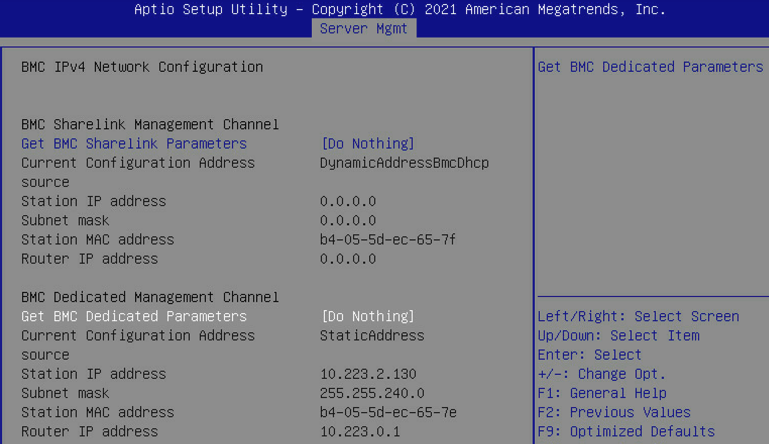
Task: Select the Server Mgmt tab
Action: [x=364, y=29]
